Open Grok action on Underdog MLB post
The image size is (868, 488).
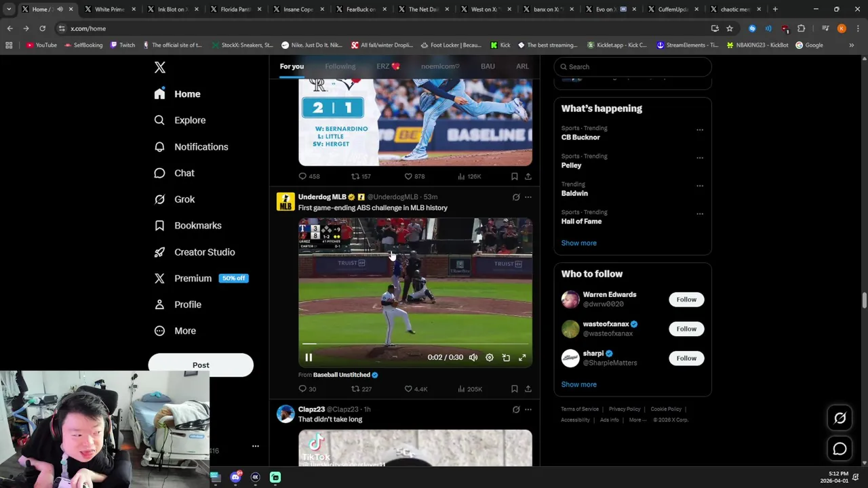tap(516, 197)
